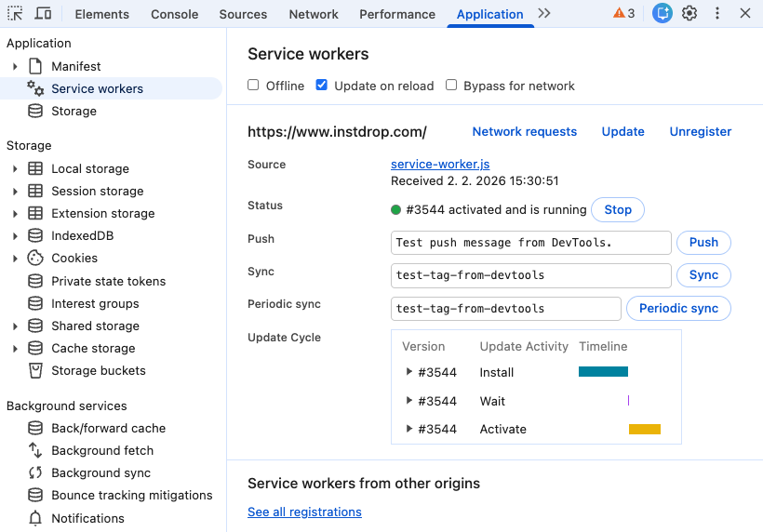Viewport: 763px width, 532px height.
Task: Toggle the device toolbar icon
Action: click(43, 14)
